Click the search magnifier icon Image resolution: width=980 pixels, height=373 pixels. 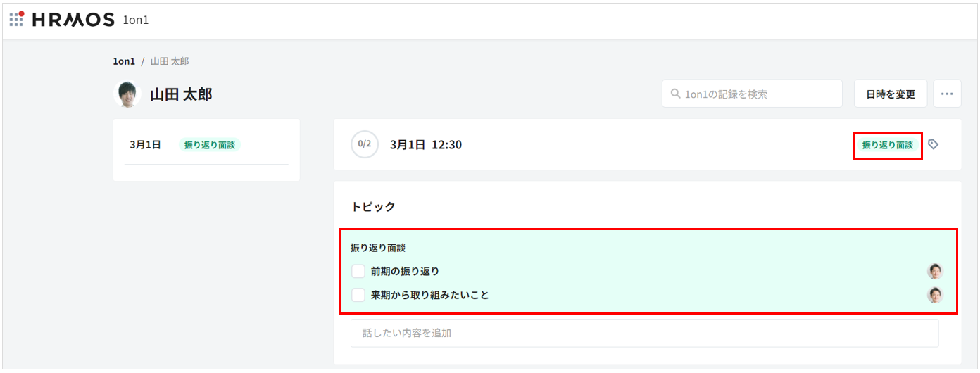(x=676, y=94)
